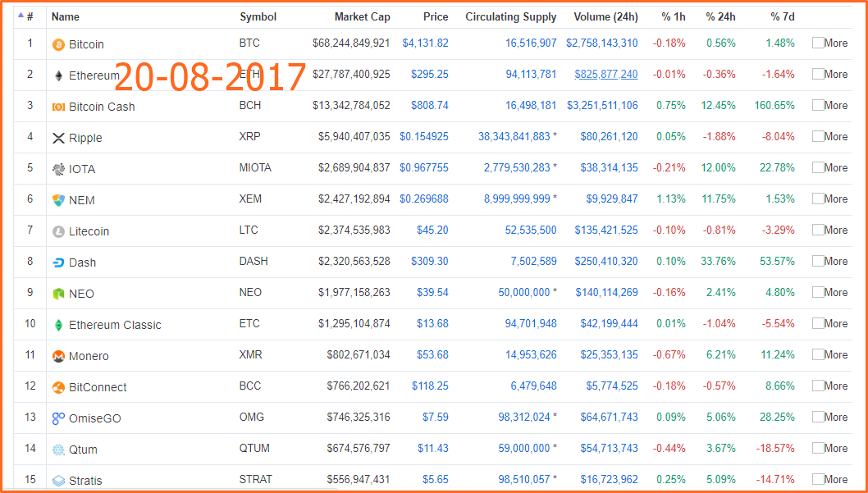This screenshot has height=493, width=868.
Task: Sort table by % 24h header
Action: click(721, 17)
